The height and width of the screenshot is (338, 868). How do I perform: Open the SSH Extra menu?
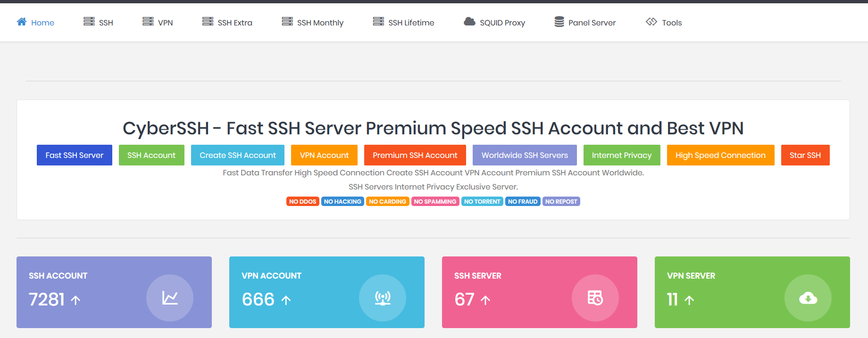(227, 22)
